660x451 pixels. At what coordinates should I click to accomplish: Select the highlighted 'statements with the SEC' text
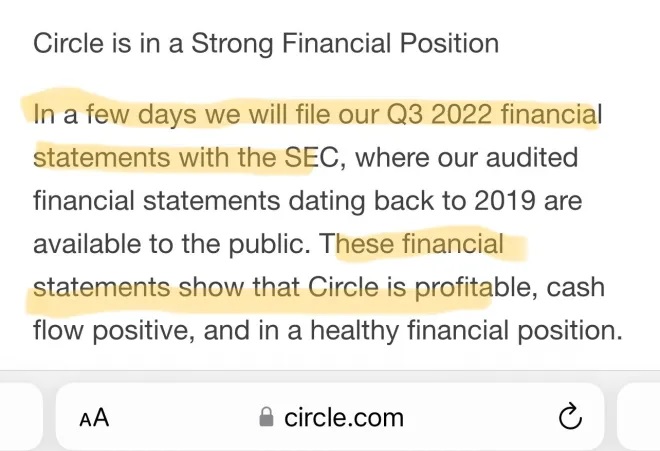coord(170,158)
